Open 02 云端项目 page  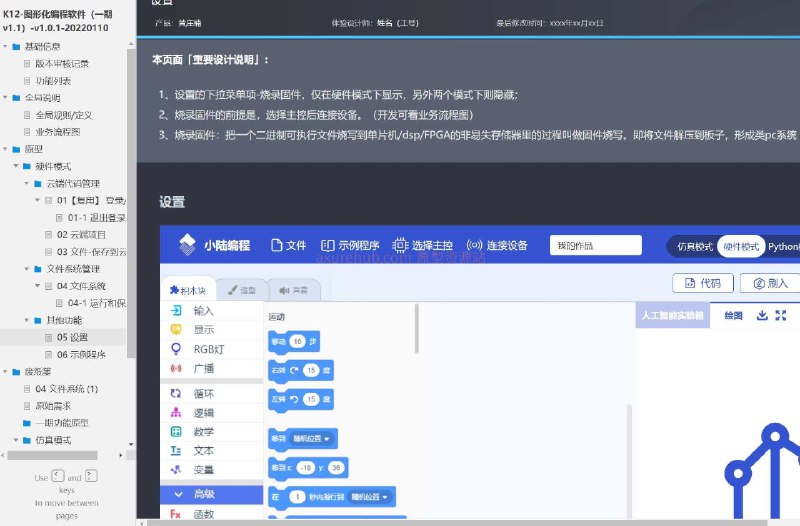click(81, 235)
